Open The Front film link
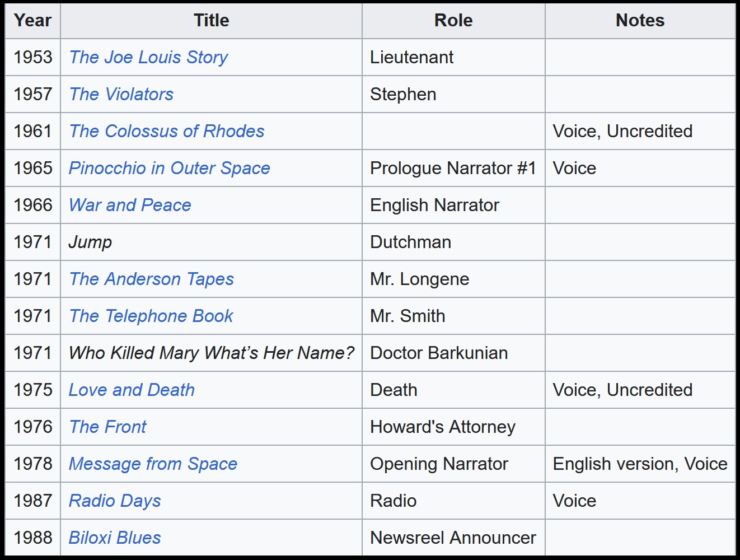 107,427
